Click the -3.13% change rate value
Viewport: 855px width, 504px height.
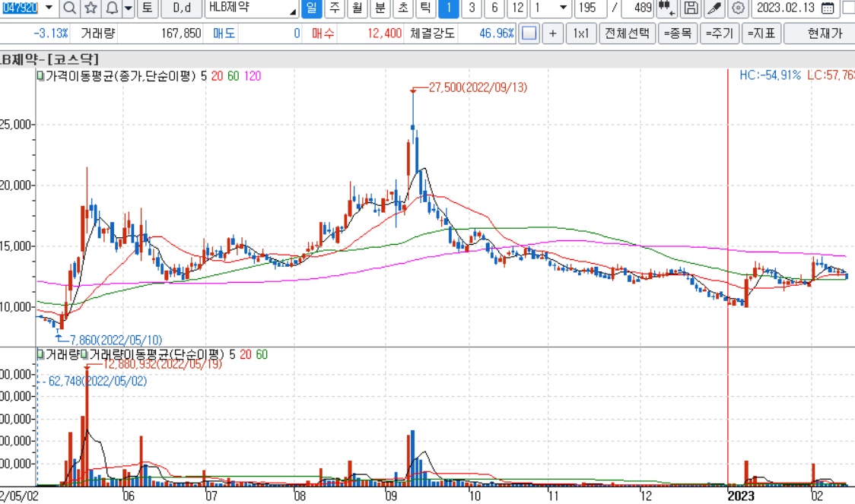[51, 33]
